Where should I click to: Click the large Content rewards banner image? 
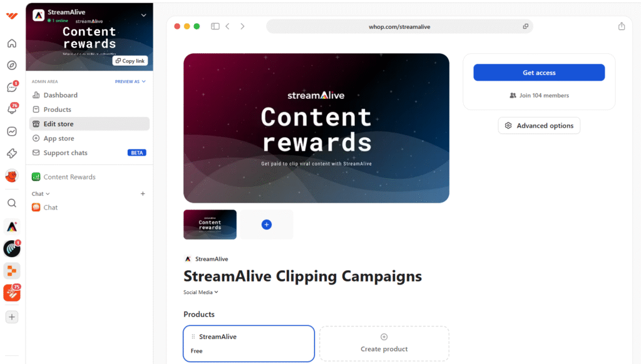[316, 128]
